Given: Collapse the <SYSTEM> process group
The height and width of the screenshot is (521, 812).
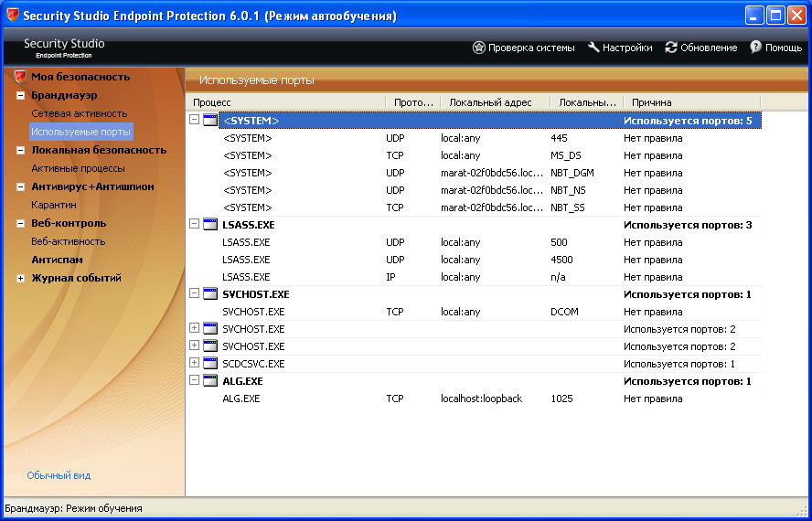Looking at the screenshot, I should [x=194, y=120].
